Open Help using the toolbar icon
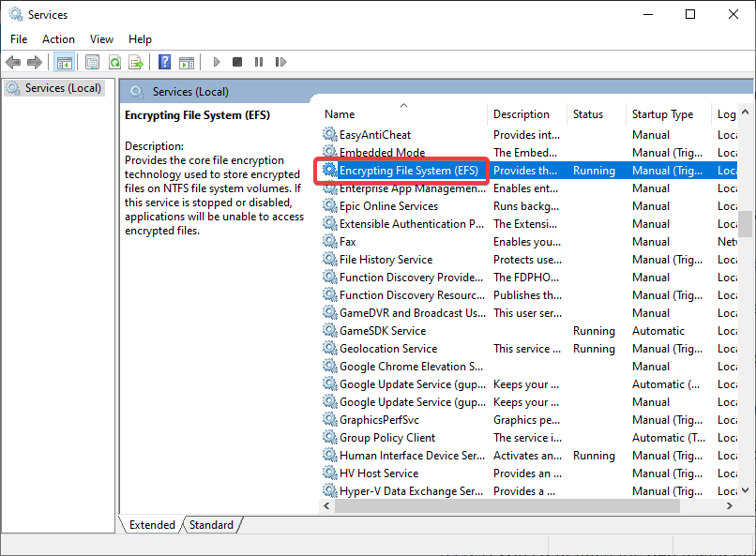The height and width of the screenshot is (556, 756). 163,62
